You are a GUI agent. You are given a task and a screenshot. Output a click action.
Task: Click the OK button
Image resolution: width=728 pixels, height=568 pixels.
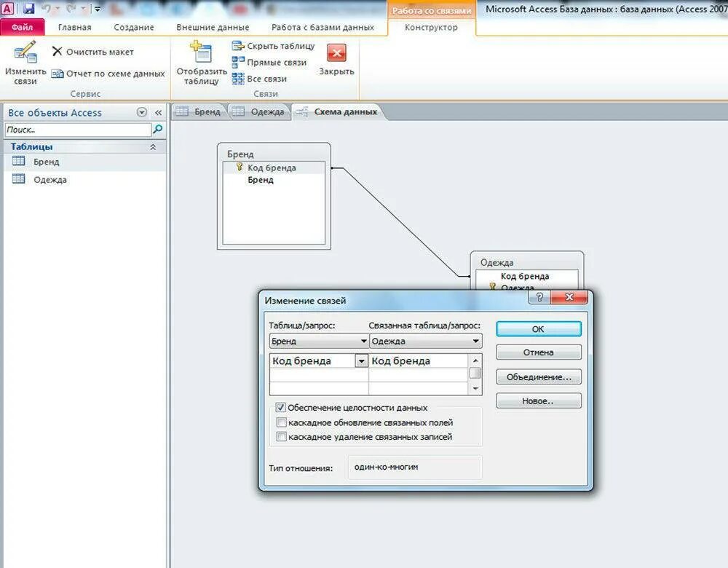point(539,329)
